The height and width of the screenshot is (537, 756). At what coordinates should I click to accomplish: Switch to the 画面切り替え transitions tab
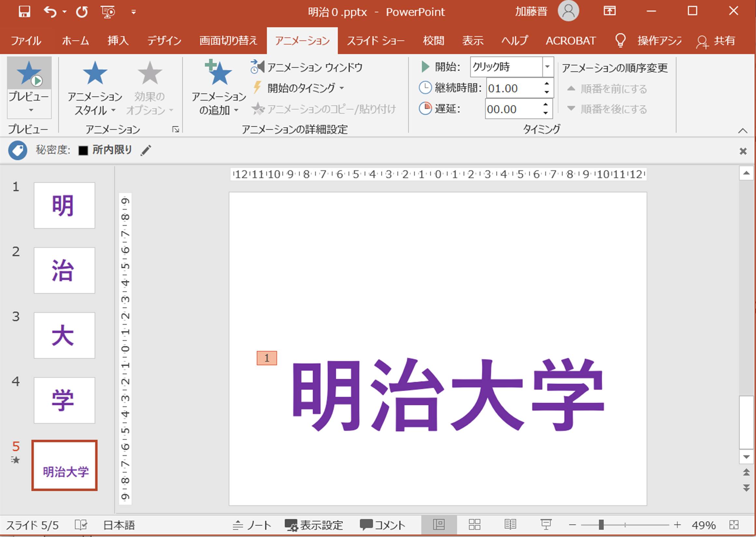228,41
